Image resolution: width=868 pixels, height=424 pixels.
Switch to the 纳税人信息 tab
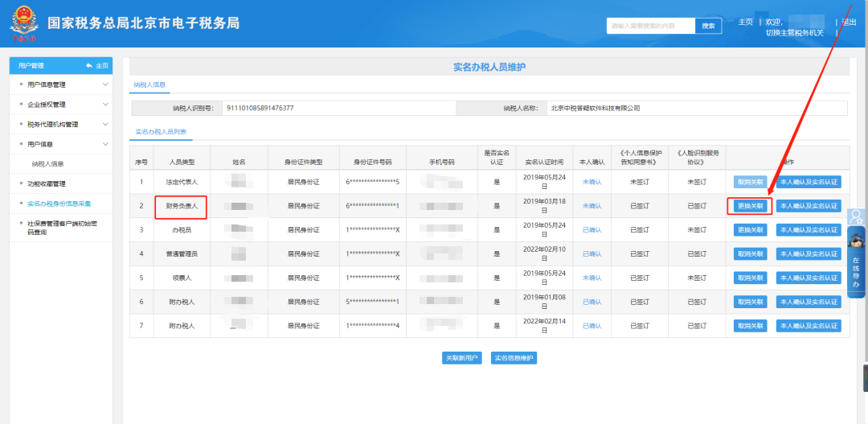(x=149, y=84)
